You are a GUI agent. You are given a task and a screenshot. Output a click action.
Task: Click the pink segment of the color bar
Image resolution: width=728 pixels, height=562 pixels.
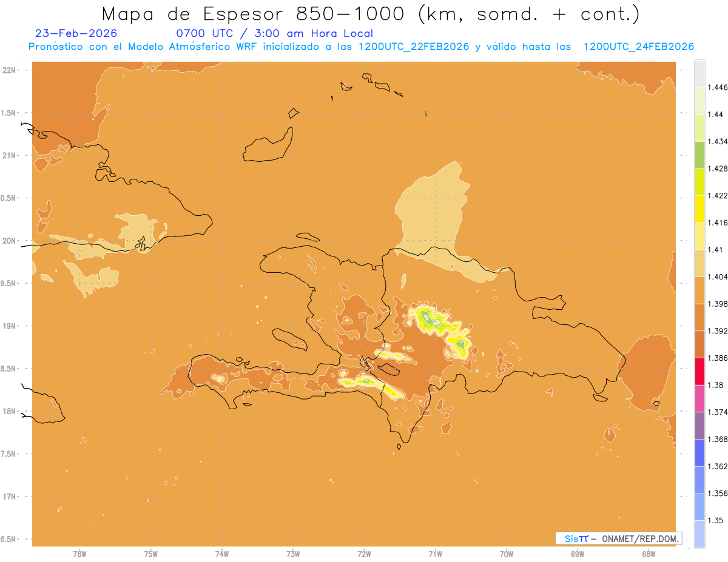click(699, 398)
